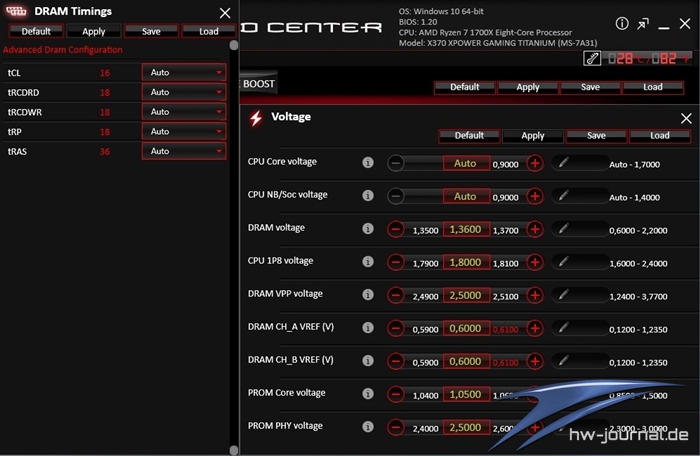The width and height of the screenshot is (700, 456).
Task: Open info for CPU NB/Soc voltage
Action: coord(368,196)
